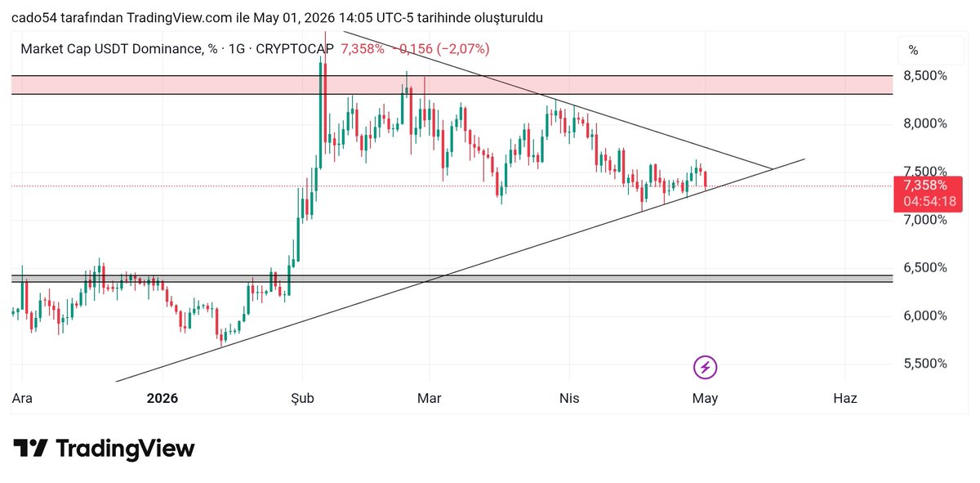This screenshot has width=980, height=483.
Task: Click the 1G interval in the chart legend
Action: (x=238, y=49)
